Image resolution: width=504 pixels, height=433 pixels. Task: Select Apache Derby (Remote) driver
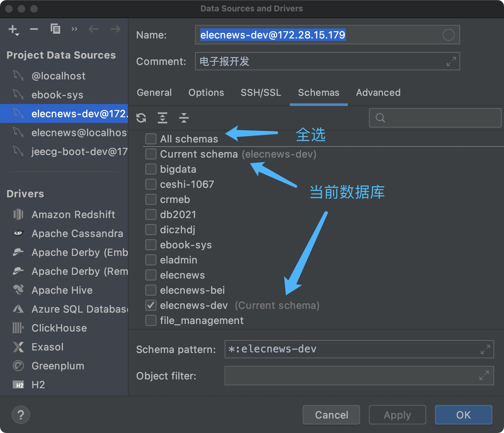coord(64,271)
